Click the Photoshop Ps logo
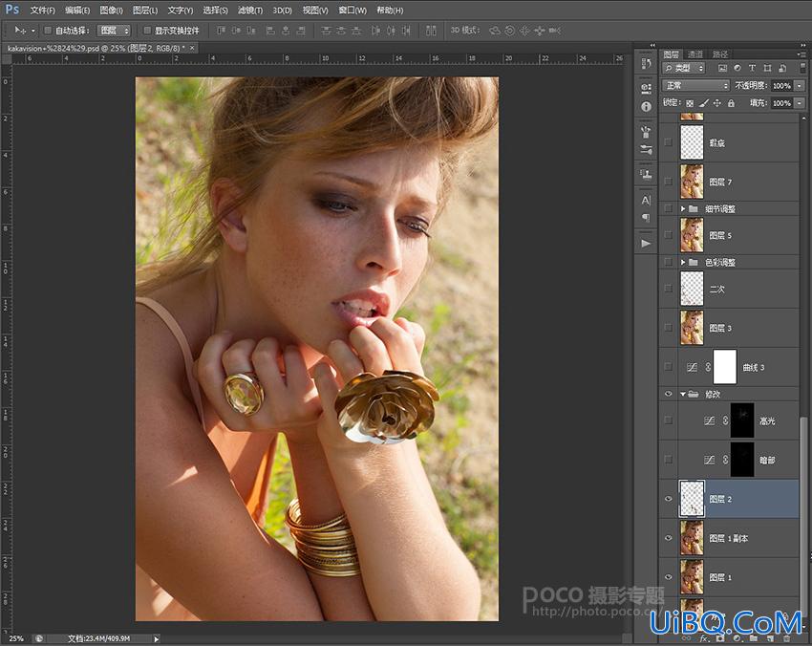The width and height of the screenshot is (812, 646). [11, 10]
